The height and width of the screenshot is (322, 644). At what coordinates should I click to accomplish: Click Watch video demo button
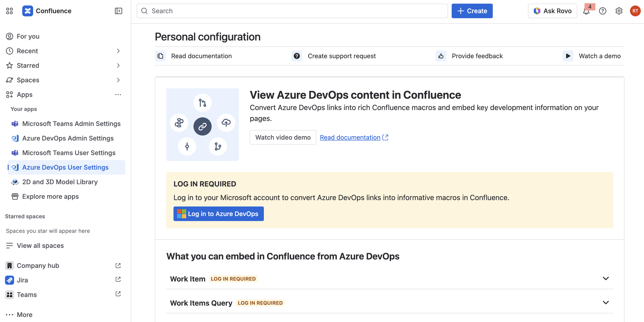283,137
